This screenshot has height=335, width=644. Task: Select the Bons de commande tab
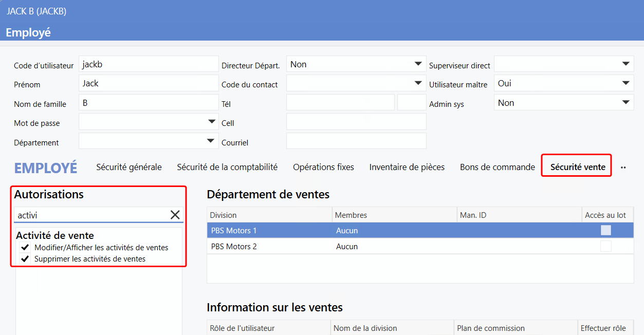click(x=497, y=167)
